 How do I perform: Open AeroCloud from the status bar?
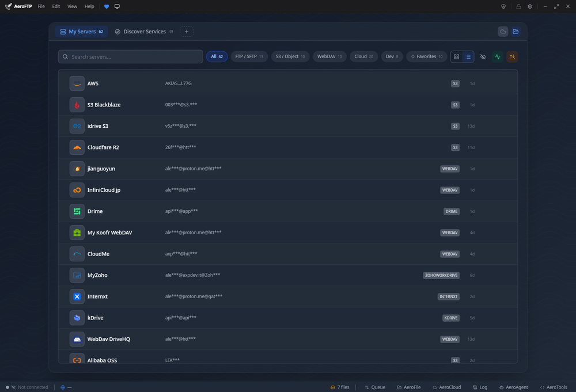(447, 387)
